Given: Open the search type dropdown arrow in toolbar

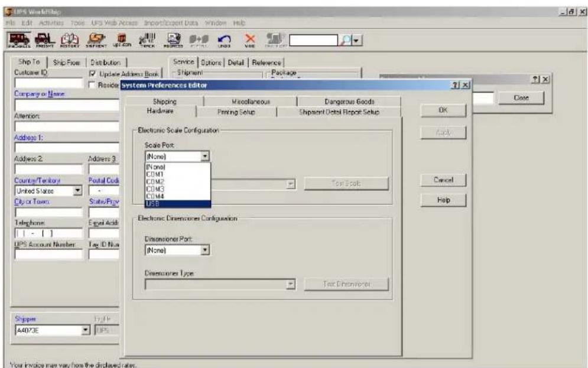Looking at the screenshot, I should click(356, 40).
